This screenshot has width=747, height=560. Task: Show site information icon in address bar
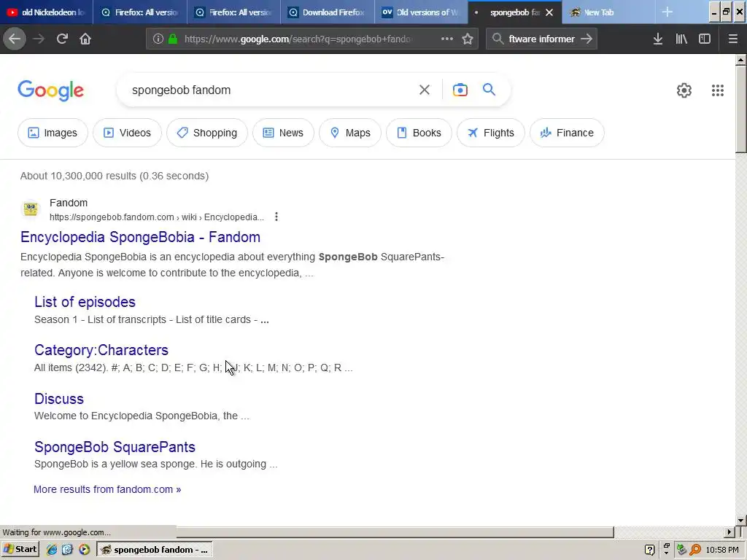[158, 39]
